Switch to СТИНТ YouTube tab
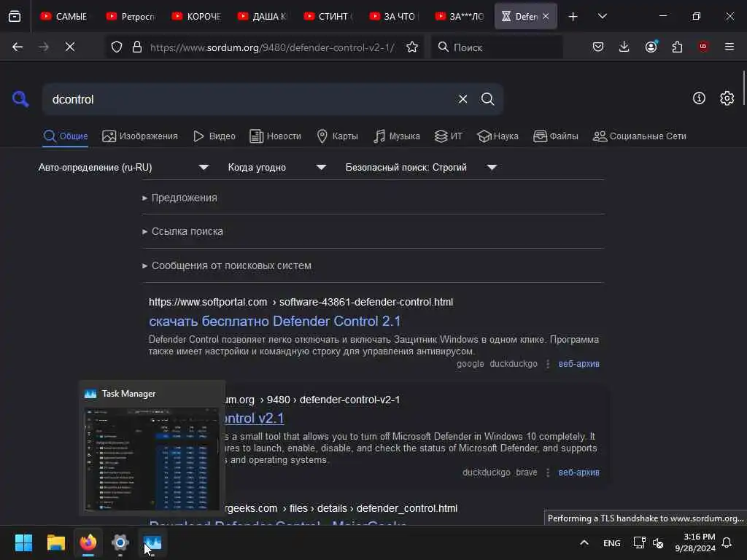The height and width of the screenshot is (560, 747). coord(327,17)
